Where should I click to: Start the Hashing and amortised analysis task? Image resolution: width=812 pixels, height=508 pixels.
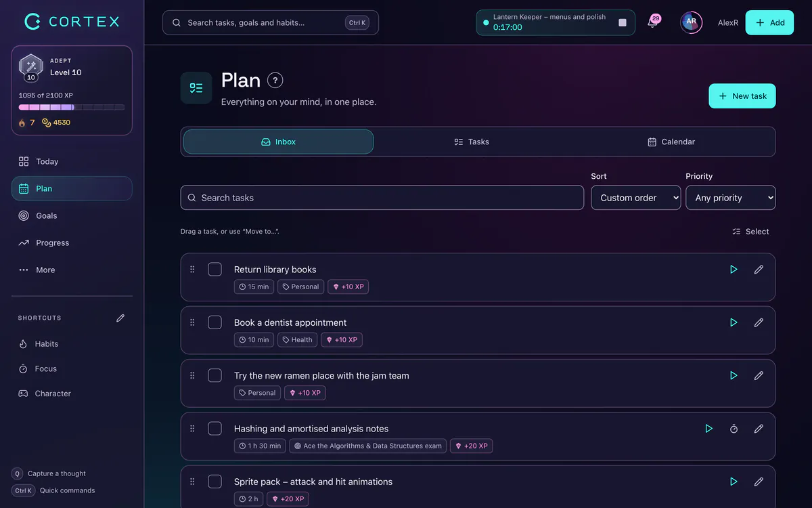pyautogui.click(x=708, y=429)
